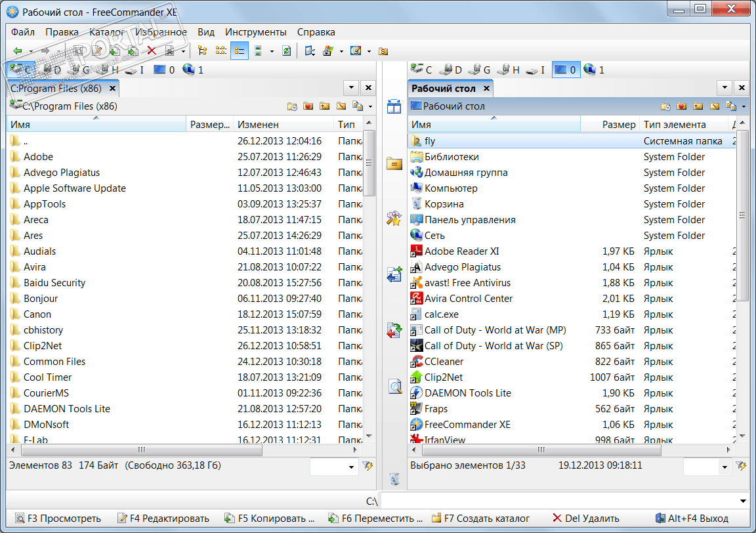This screenshot has height=533, width=756.
Task: Click the red X delete toolbar icon
Action: 152,51
